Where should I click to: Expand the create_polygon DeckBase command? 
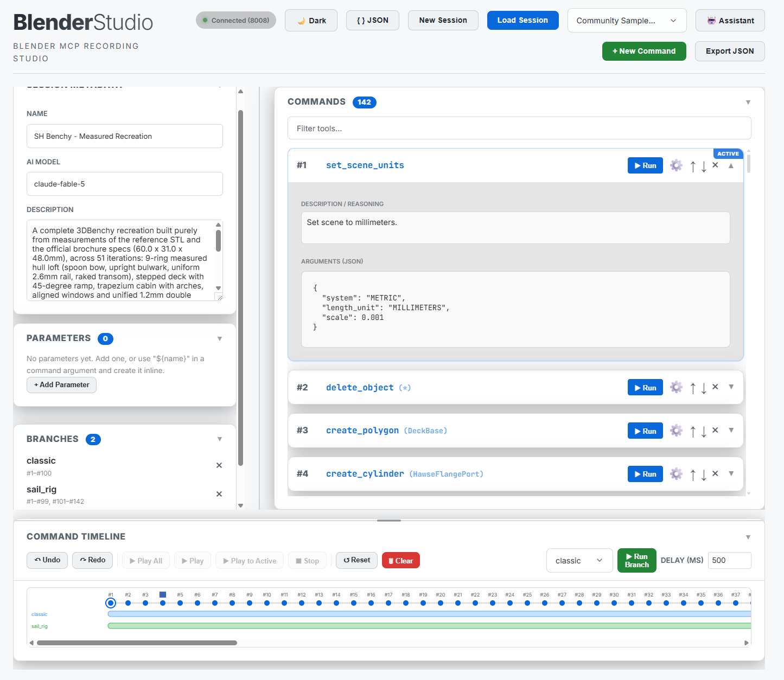731,430
